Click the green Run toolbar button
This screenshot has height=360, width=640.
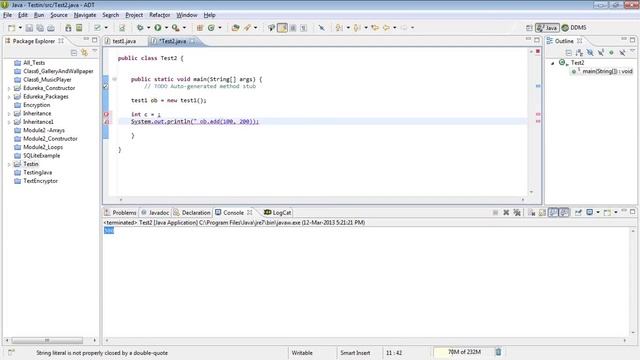158,28
